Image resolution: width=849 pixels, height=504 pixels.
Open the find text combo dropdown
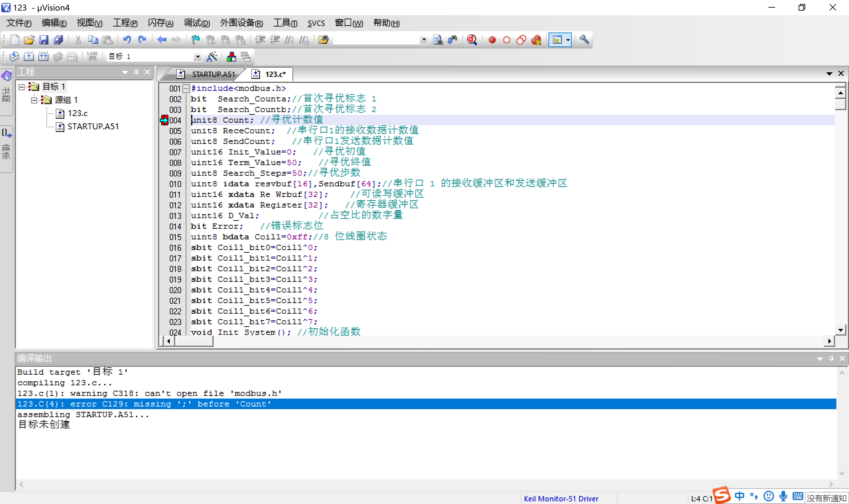coord(424,40)
